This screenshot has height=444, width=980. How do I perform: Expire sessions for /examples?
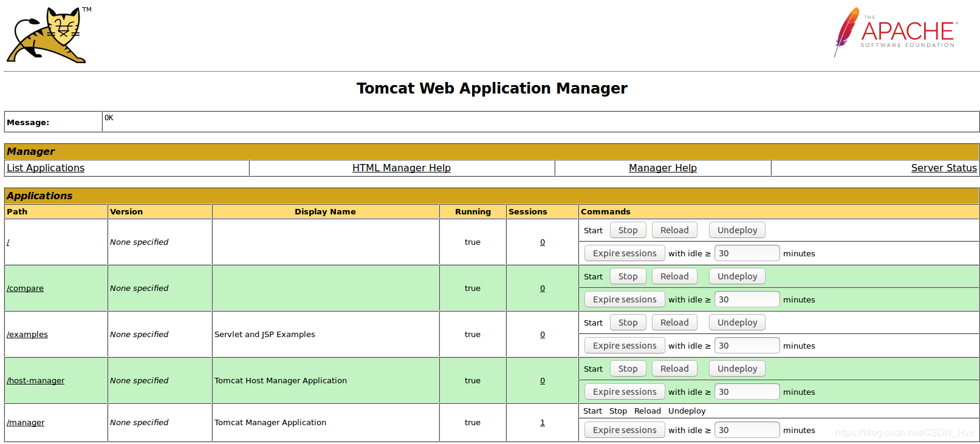625,346
